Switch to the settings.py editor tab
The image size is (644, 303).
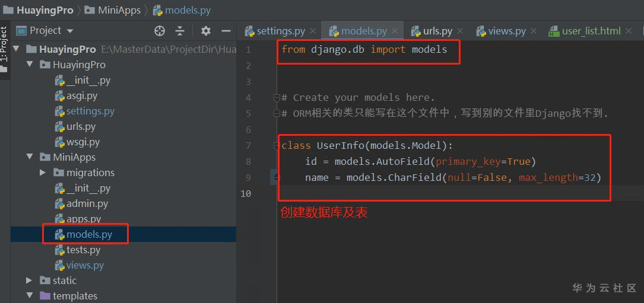click(281, 31)
